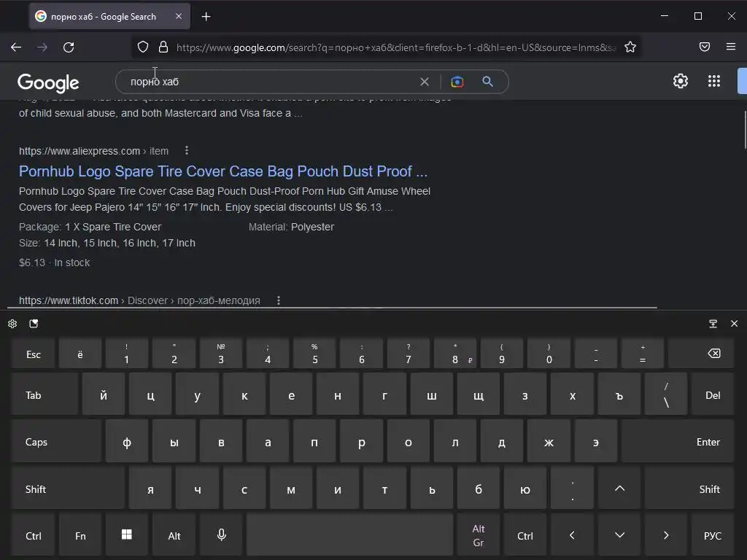Image resolution: width=747 pixels, height=560 pixels.
Task: Open options for the aliexpress result
Action: coord(187,150)
